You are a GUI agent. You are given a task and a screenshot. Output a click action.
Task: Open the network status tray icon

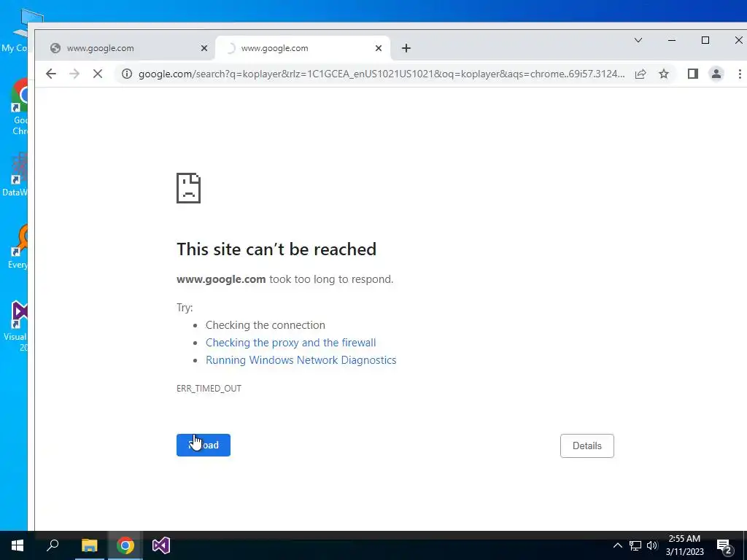[x=635, y=545]
